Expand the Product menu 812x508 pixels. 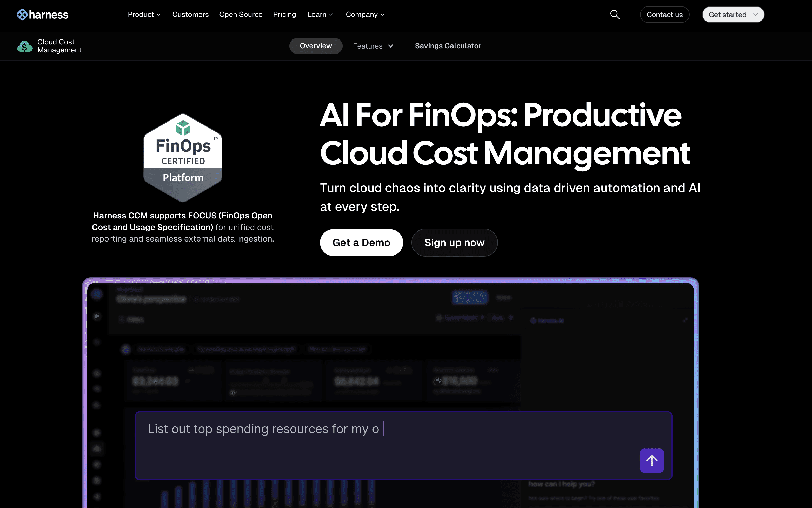click(x=144, y=15)
